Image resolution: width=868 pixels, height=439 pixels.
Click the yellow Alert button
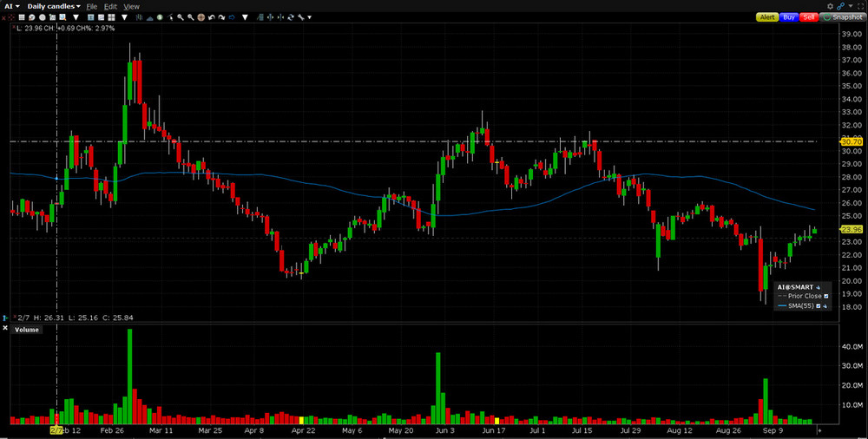[x=767, y=17]
